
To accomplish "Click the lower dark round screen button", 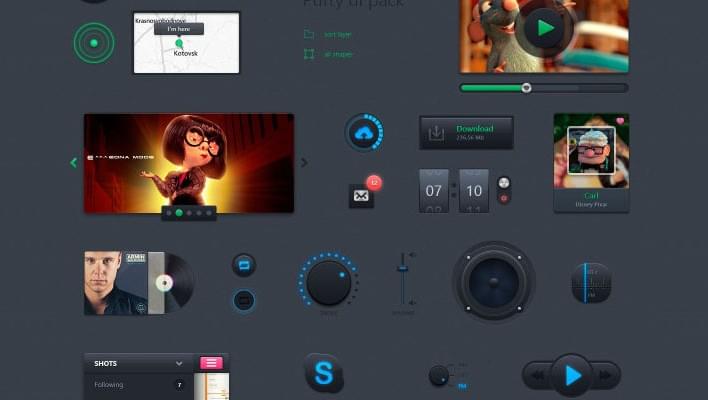I will [x=244, y=300].
